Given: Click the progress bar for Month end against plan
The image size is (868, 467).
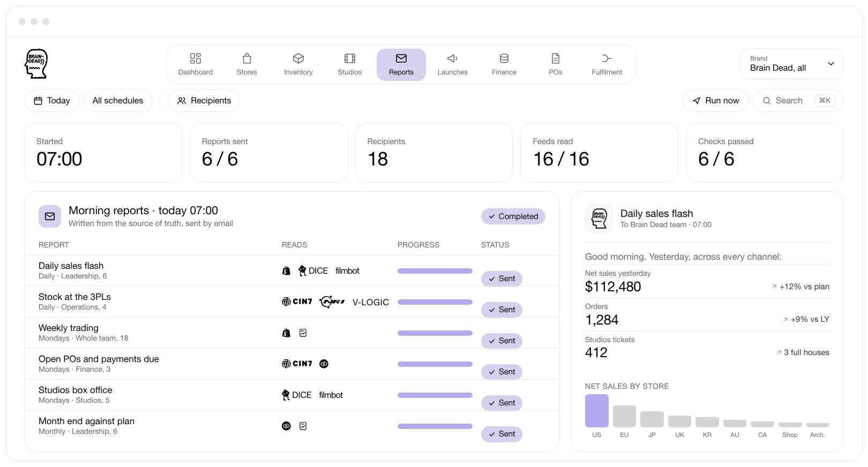Looking at the screenshot, I should 435,426.
